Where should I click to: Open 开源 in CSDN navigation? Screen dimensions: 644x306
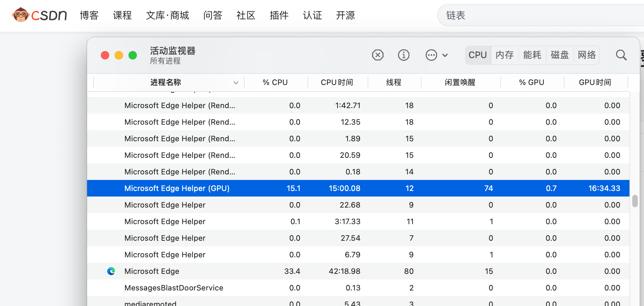[345, 15]
